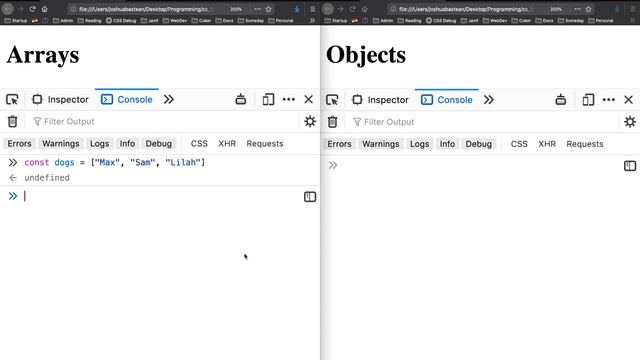This screenshot has width=640, height=360.
Task: Enable CSS filter in Objects console
Action: pyautogui.click(x=519, y=144)
